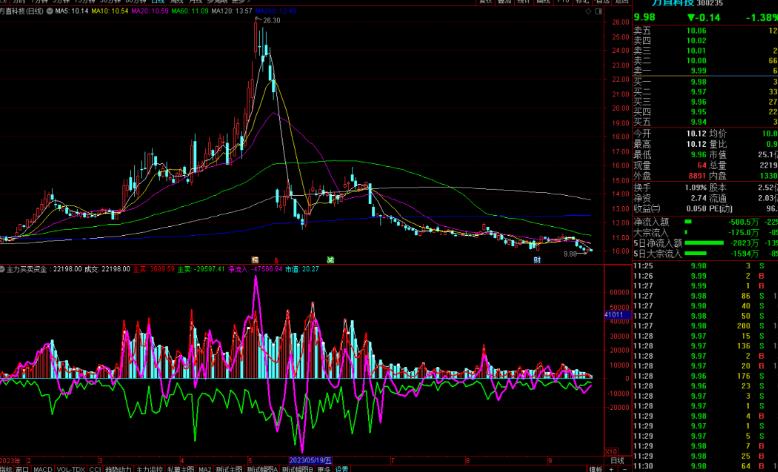Click the green MA60: 11.09 label
The width and height of the screenshot is (778, 472).
pyautogui.click(x=190, y=11)
